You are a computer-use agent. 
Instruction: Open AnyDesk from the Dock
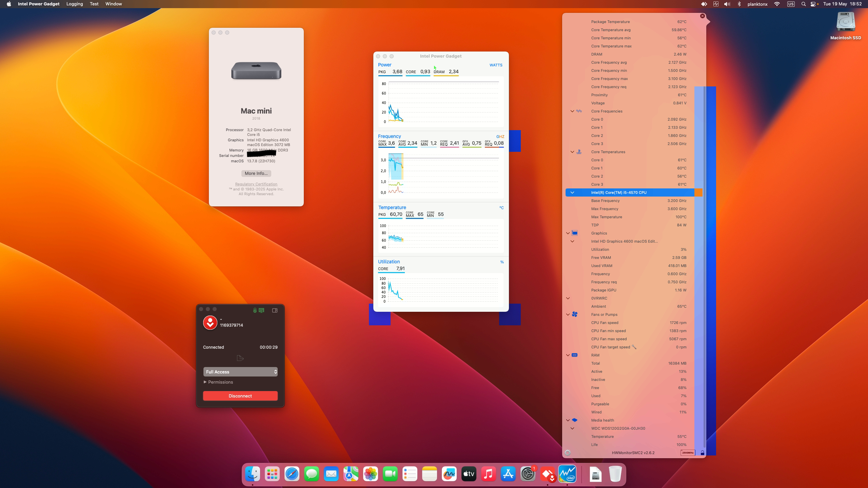[548, 474]
